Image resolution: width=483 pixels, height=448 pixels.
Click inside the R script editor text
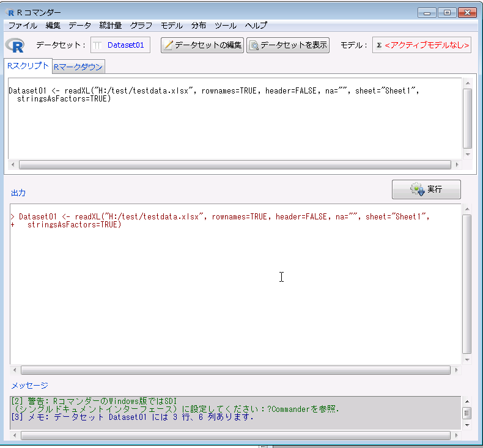click(x=235, y=119)
